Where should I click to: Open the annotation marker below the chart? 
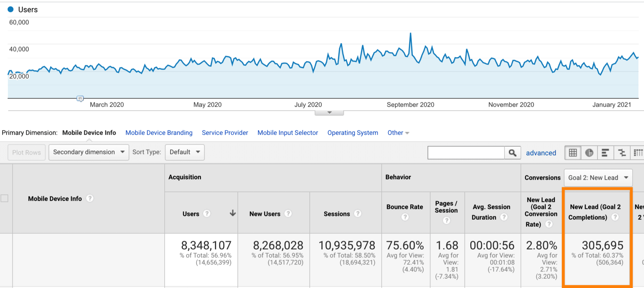pyautogui.click(x=80, y=99)
